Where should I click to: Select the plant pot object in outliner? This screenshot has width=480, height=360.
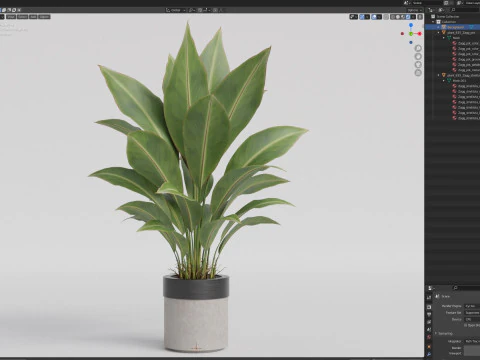pyautogui.click(x=452, y=33)
